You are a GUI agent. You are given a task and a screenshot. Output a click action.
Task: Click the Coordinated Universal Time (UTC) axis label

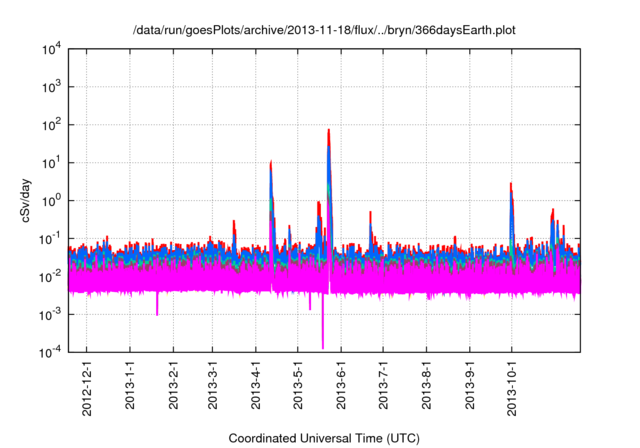[x=325, y=438]
